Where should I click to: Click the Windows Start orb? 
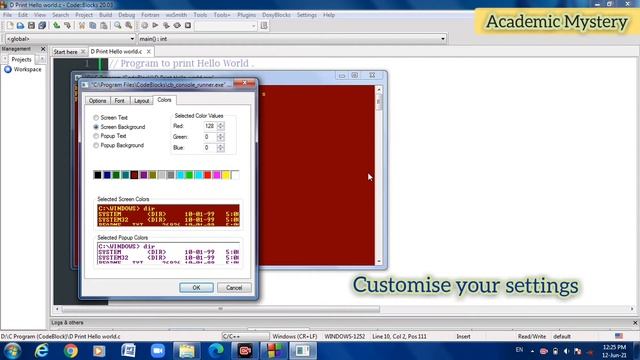[x=12, y=351]
